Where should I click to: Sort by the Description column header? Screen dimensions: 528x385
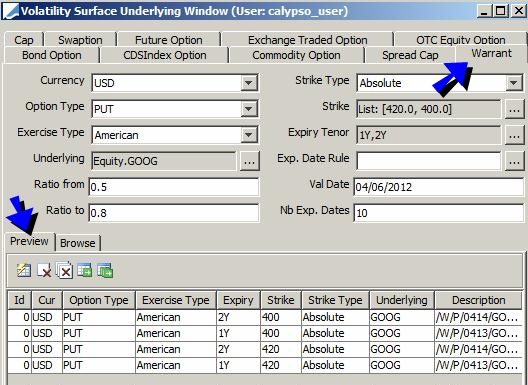coord(478,300)
